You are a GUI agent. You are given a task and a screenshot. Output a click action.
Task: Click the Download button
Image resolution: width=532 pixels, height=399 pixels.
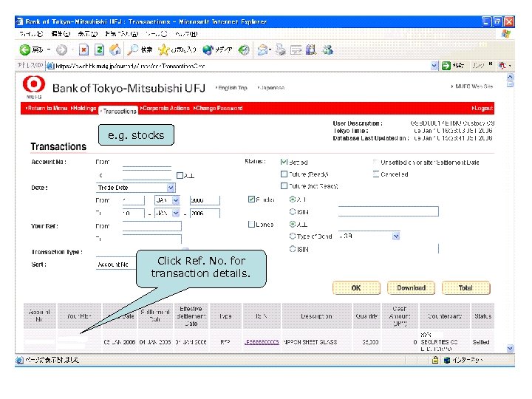[411, 287]
